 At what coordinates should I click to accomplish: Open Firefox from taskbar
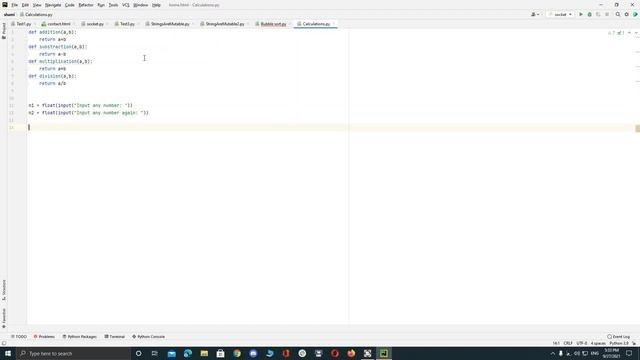tap(351, 353)
